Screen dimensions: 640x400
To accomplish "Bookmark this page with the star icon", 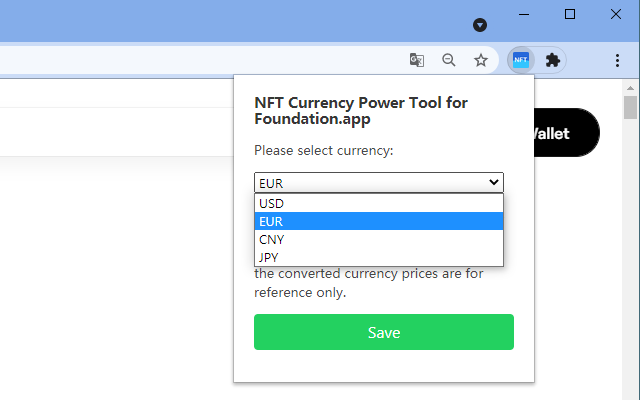I will (x=481, y=60).
